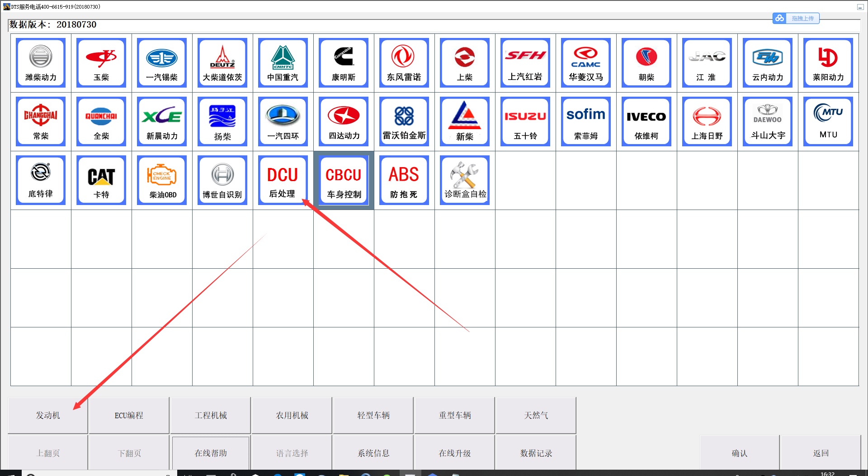Switch to 轻型车辆 category

373,415
